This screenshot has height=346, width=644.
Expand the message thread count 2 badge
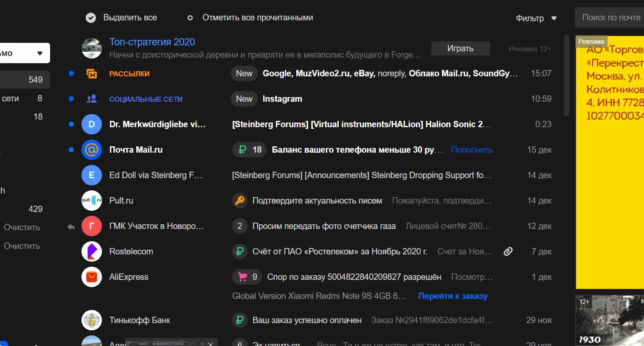click(x=240, y=226)
